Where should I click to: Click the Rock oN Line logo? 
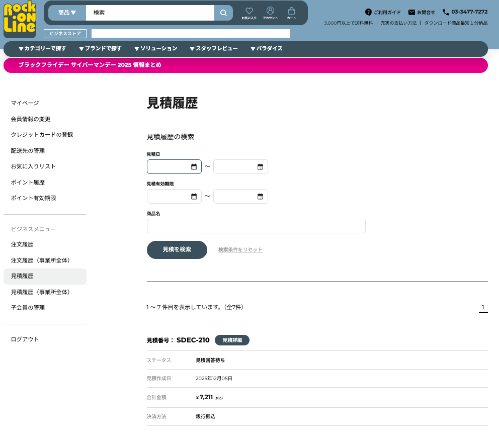tap(20, 20)
